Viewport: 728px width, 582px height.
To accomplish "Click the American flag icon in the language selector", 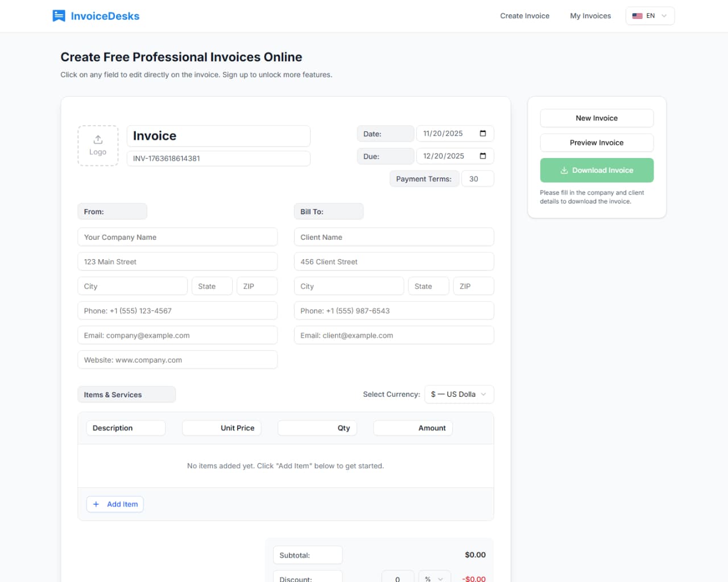I will click(x=637, y=16).
